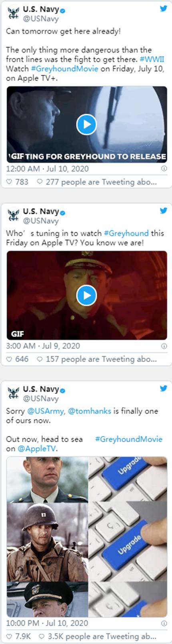
Task: View 277 people are Tweeting about this
Action: [96, 182]
